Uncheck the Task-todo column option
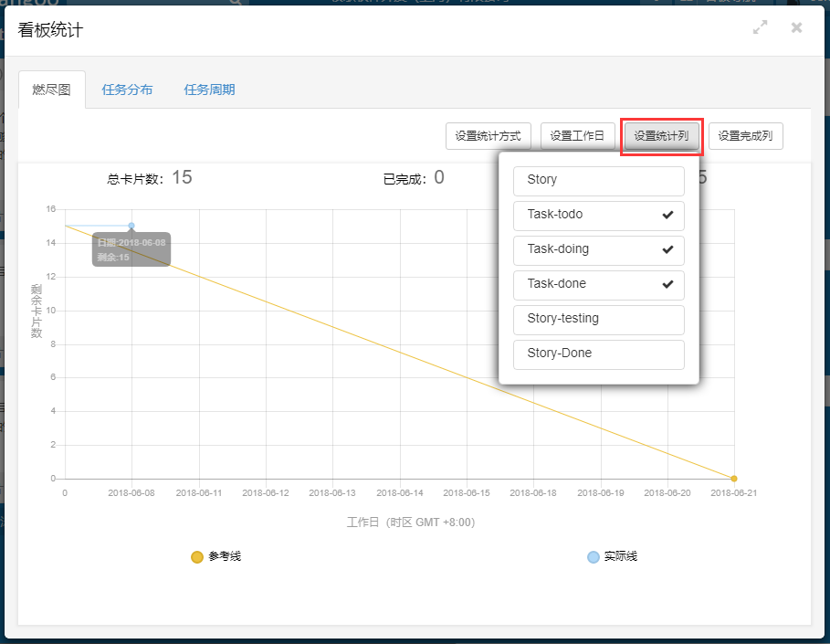830x644 pixels. click(x=598, y=215)
